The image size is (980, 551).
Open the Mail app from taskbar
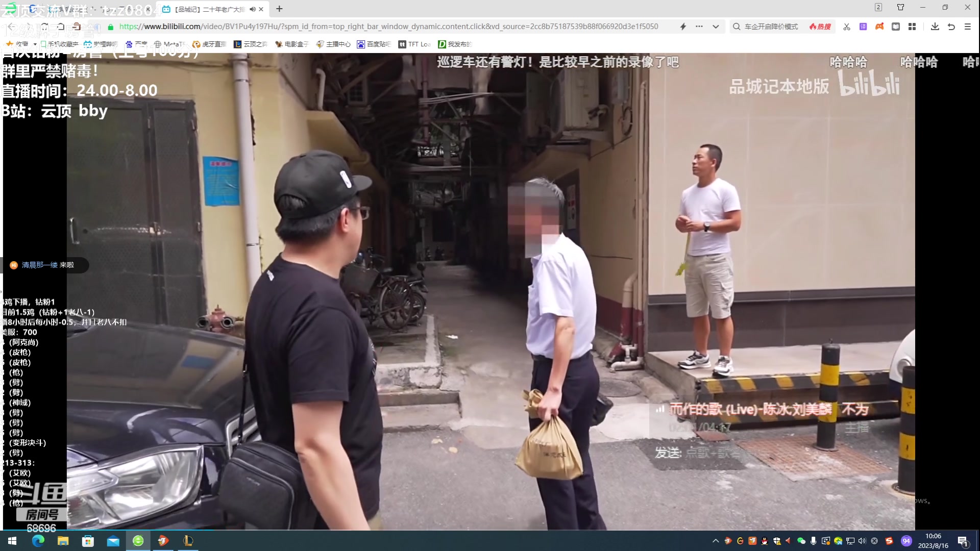tap(113, 541)
